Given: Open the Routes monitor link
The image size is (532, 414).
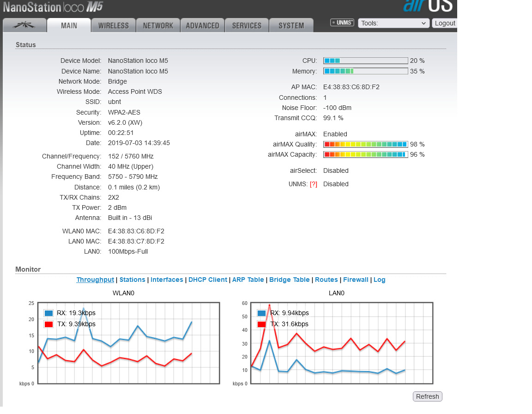Looking at the screenshot, I should [x=326, y=280].
